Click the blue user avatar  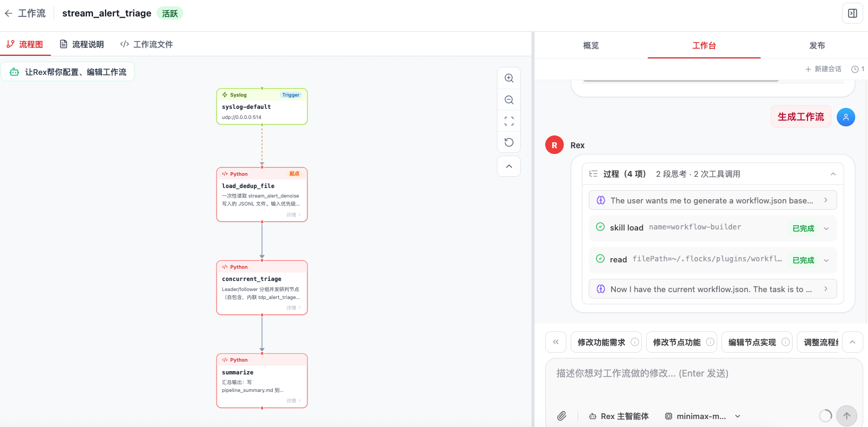click(846, 117)
